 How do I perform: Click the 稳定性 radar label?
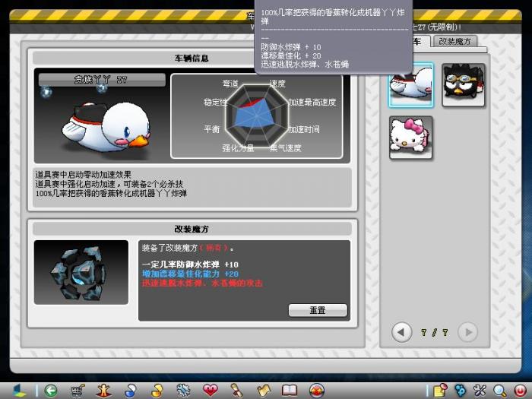click(215, 102)
